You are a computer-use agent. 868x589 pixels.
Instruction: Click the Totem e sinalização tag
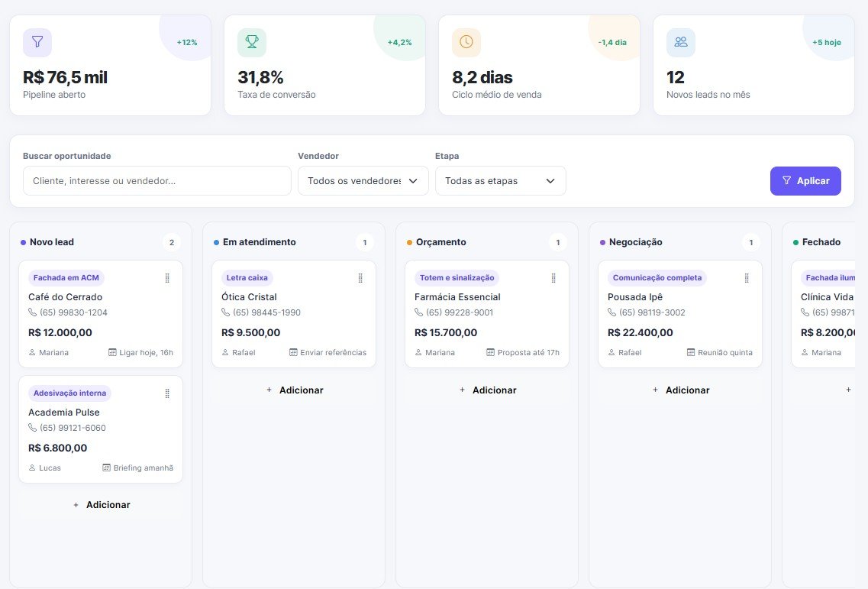(x=457, y=277)
